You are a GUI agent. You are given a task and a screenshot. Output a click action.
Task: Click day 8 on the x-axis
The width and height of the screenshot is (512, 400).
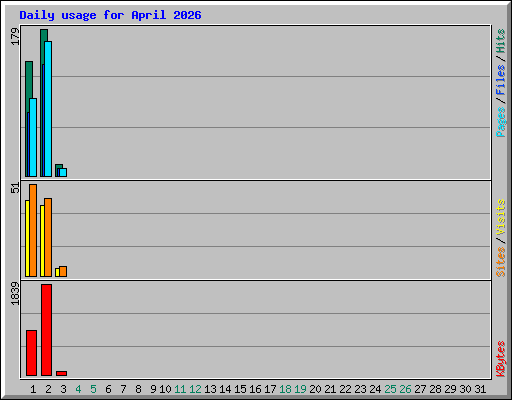(x=138, y=389)
